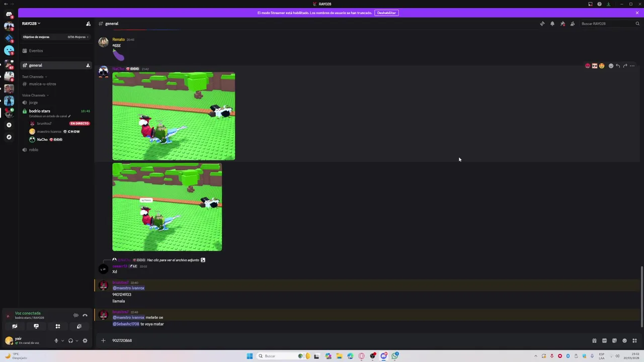
Task: Collapse the Voice Channels category
Action: [x=35, y=96]
